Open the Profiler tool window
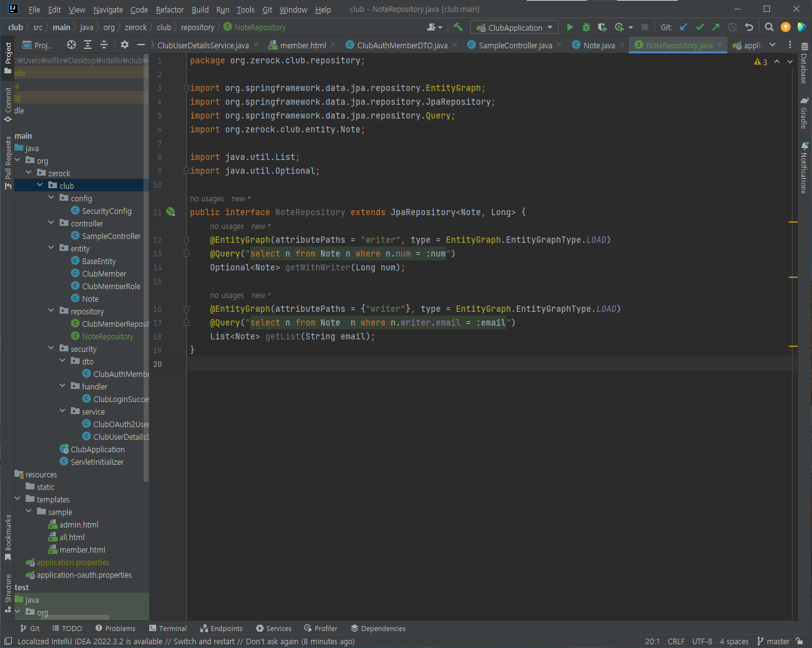The height and width of the screenshot is (648, 812). [320, 628]
